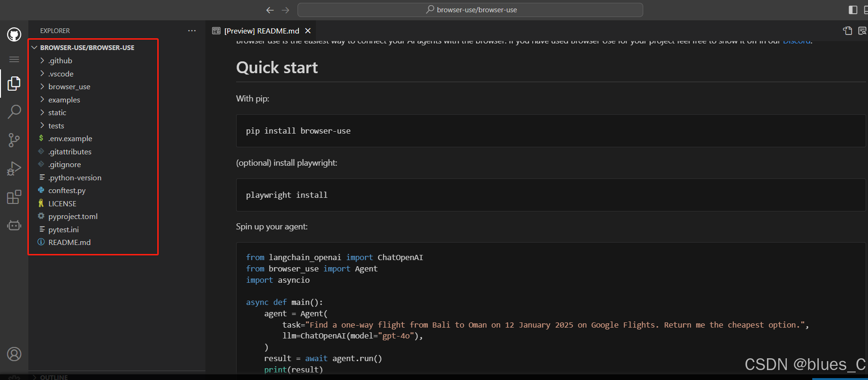This screenshot has height=380, width=868.
Task: Click the 'playwright install' code block
Action: click(552, 195)
